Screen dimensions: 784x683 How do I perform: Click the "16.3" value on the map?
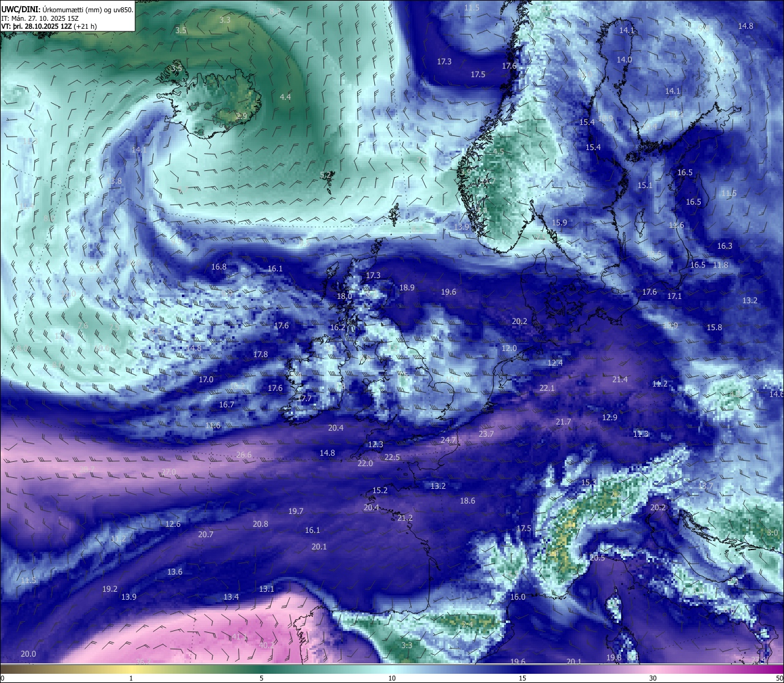[x=725, y=246]
